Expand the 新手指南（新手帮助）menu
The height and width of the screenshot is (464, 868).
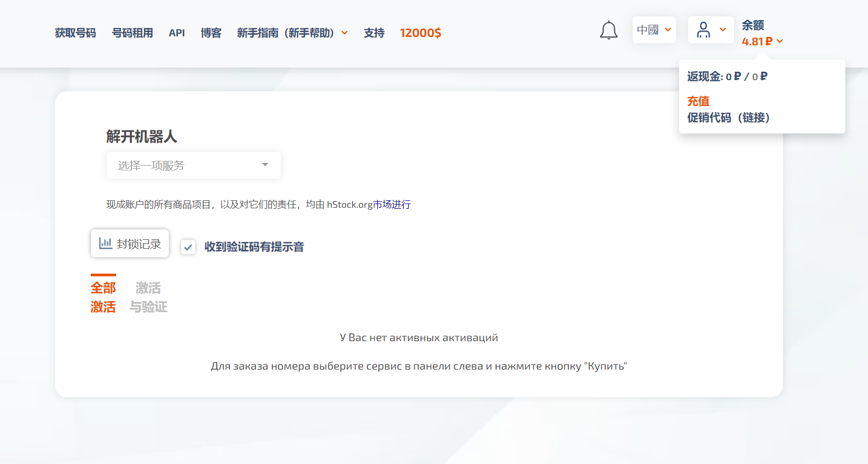[292, 33]
